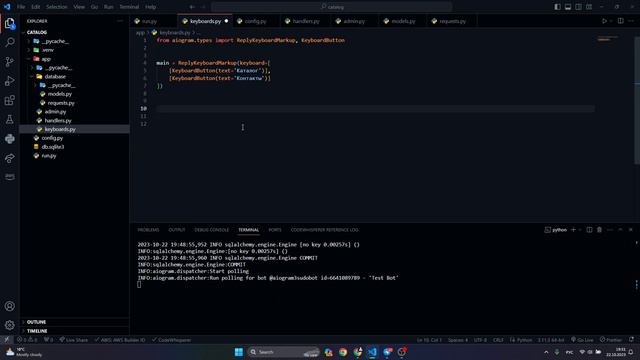This screenshot has height=360, width=640.
Task: Click the Live Share status bar button
Action: (73, 340)
